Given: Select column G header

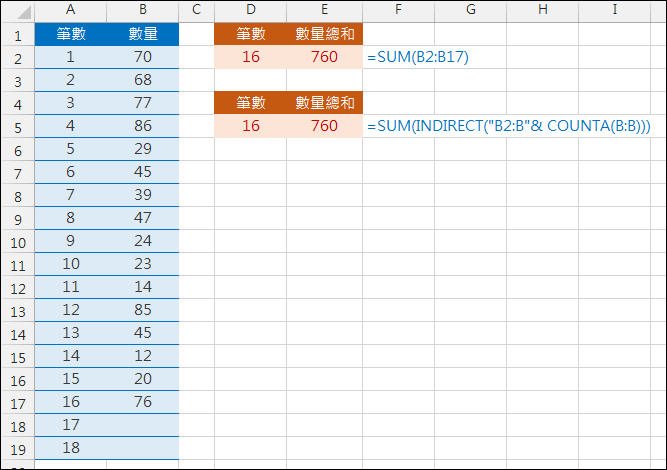Looking at the screenshot, I should [470, 10].
